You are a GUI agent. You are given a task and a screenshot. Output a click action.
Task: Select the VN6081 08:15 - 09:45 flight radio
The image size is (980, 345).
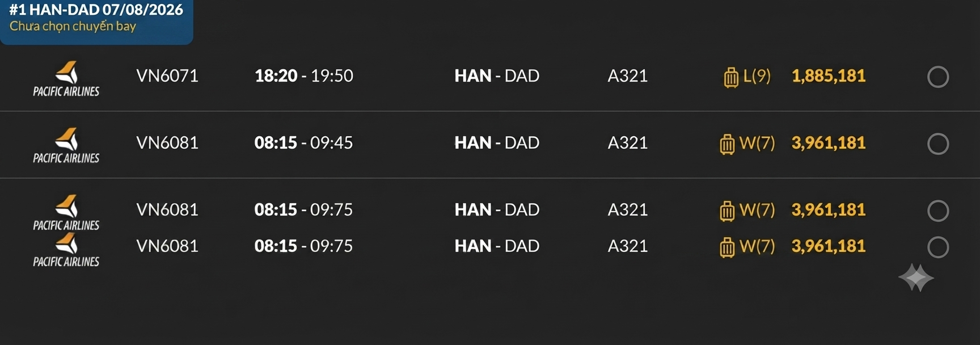(x=938, y=144)
